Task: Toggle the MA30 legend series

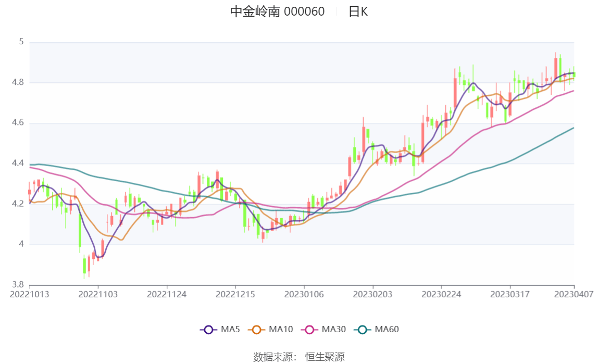Action: click(x=323, y=329)
